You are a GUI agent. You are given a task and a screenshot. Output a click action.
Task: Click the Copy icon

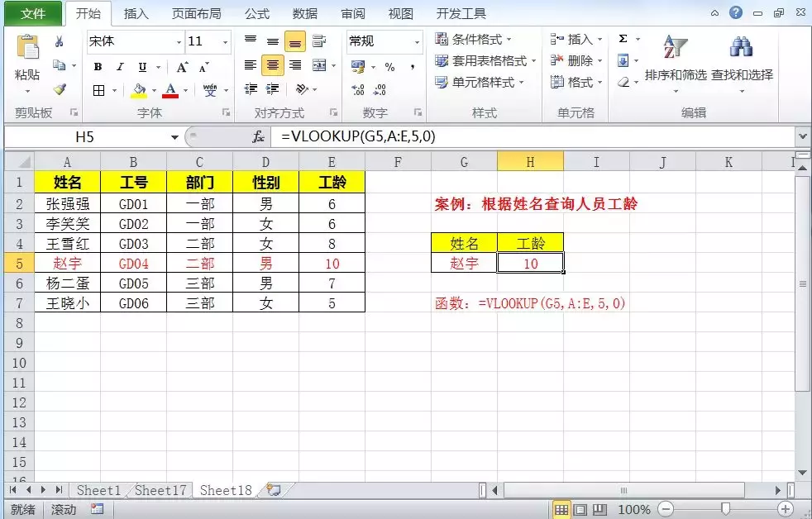[60, 65]
